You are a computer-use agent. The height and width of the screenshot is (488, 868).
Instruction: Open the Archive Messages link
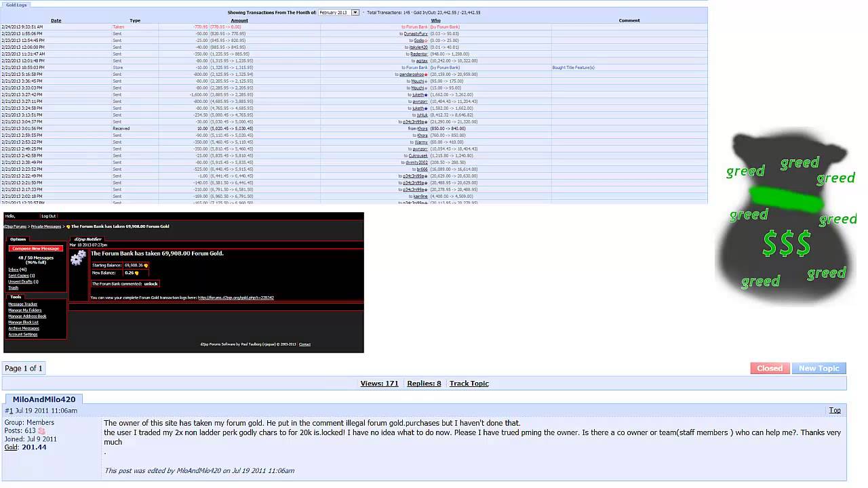pyautogui.click(x=24, y=329)
